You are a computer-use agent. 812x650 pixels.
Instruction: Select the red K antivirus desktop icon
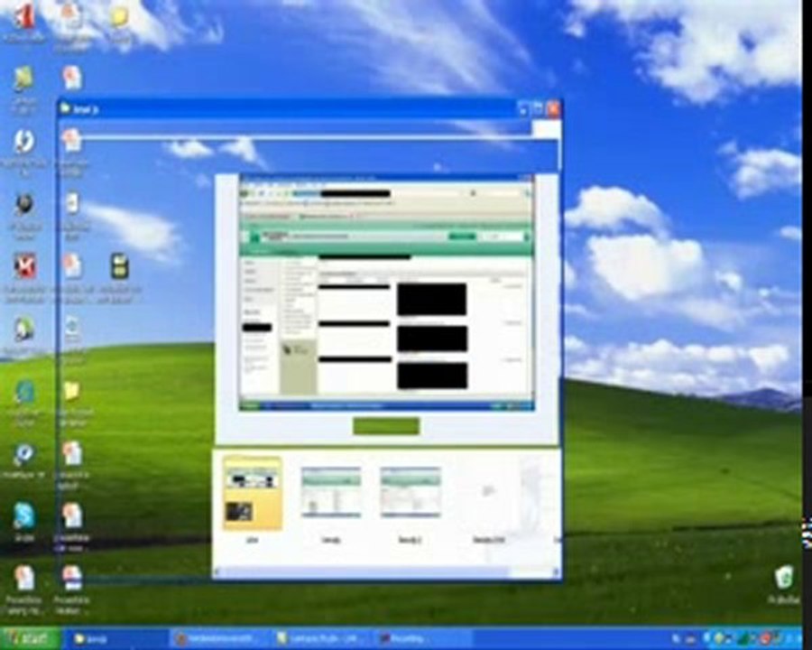24,266
